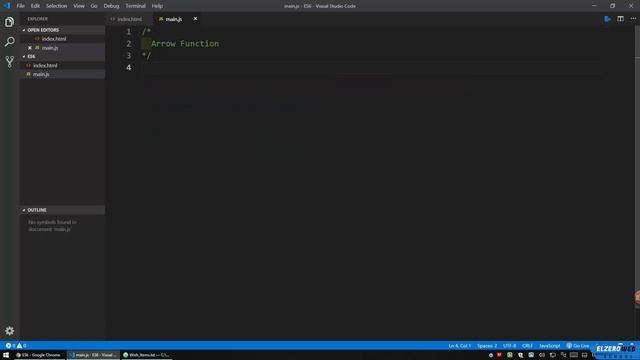
Task: Close the main.js editor tab
Action: (195, 19)
